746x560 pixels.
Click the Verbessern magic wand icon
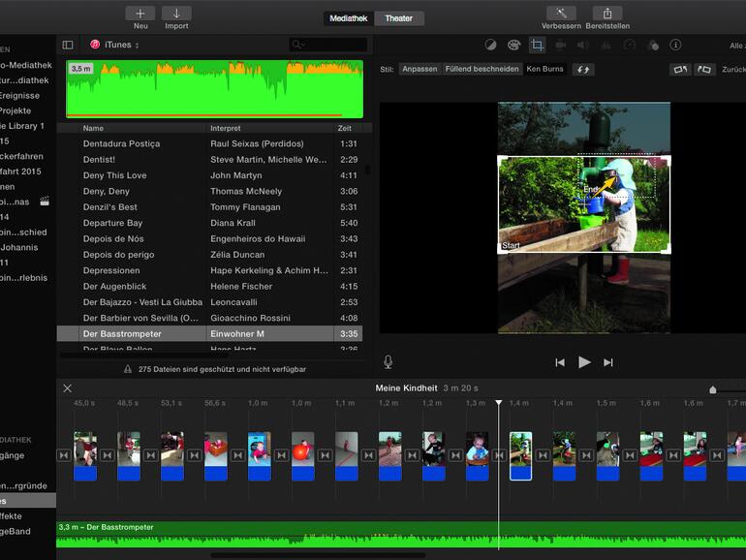[560, 14]
